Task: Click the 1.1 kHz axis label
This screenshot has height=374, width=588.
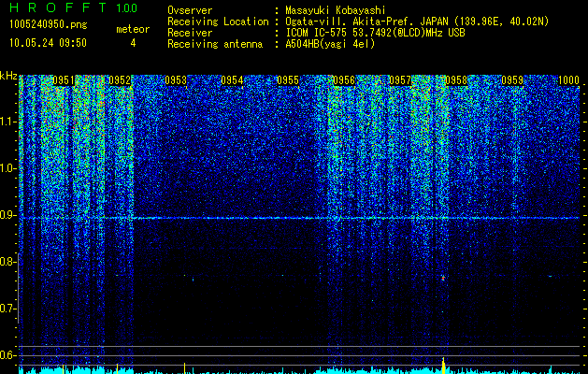Action: tap(7, 122)
